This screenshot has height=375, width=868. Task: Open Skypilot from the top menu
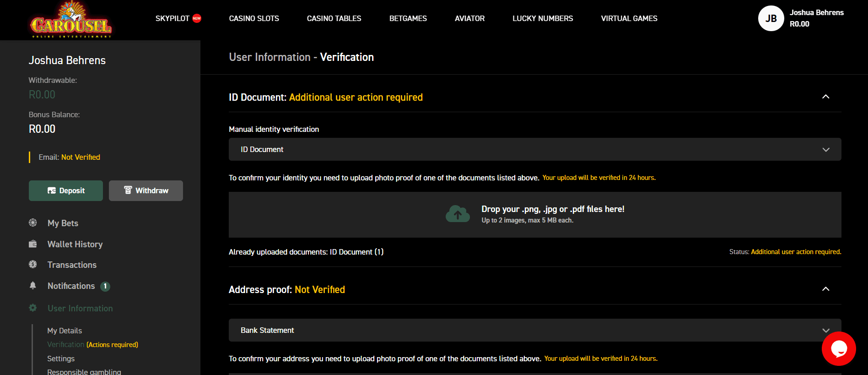point(173,18)
